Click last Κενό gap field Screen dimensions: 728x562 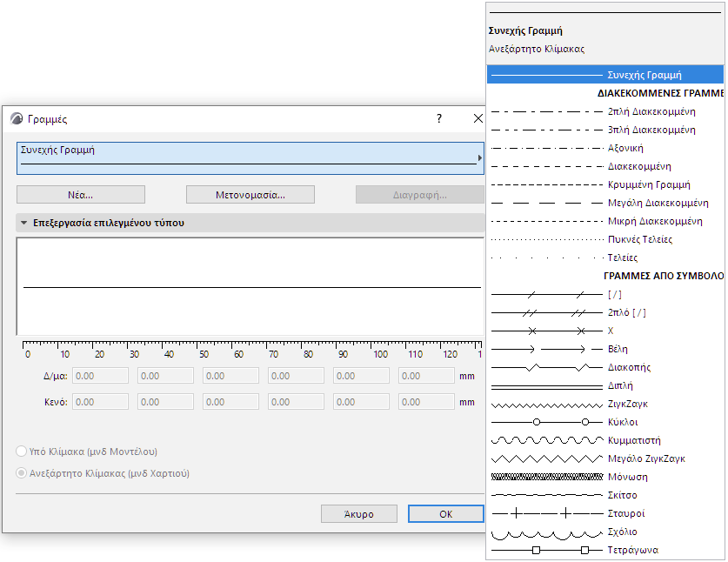pyautogui.click(x=426, y=402)
